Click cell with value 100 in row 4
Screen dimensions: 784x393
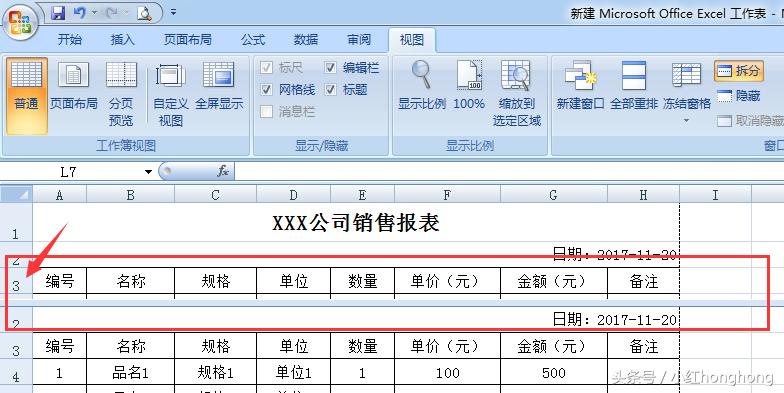(447, 372)
